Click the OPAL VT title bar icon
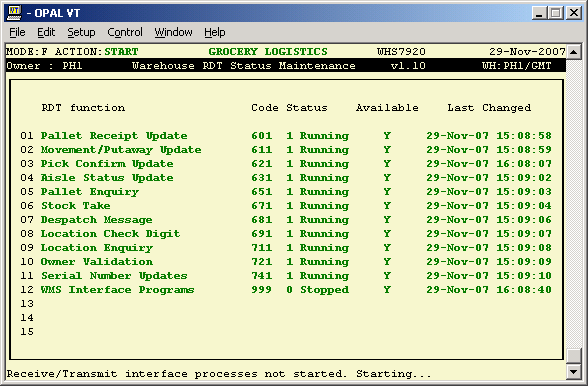The width and height of the screenshot is (588, 386). click(15, 12)
